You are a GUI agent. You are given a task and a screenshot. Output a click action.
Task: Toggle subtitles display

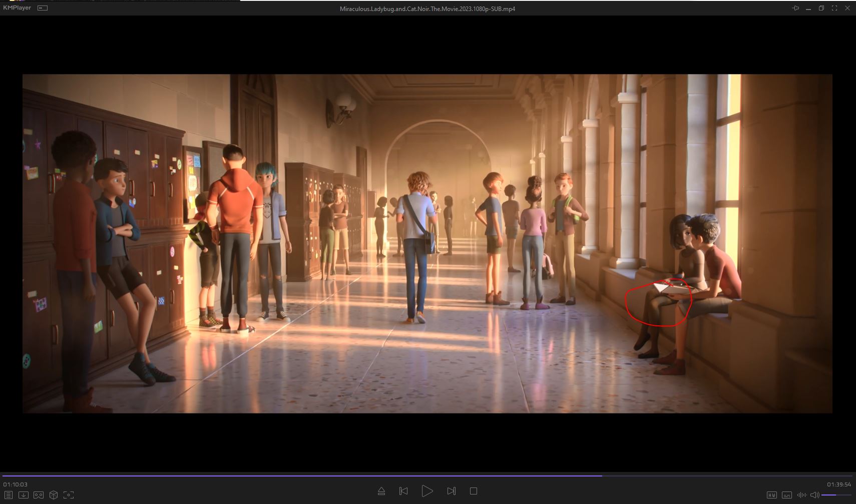click(786, 495)
